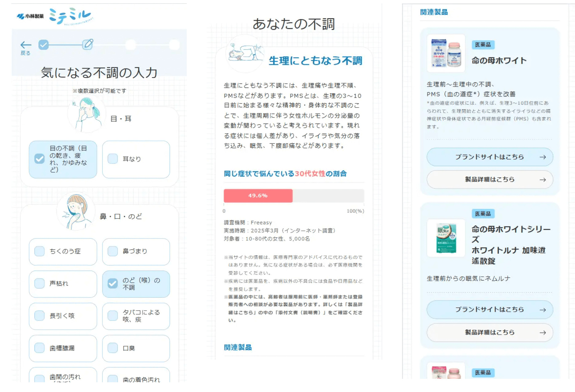This screenshot has width=575, height=392.
Task: Check the 声枯れ option
Action: coord(39,284)
